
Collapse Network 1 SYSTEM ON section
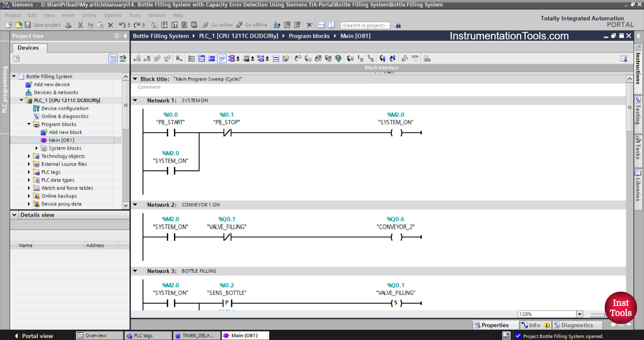pos(135,100)
